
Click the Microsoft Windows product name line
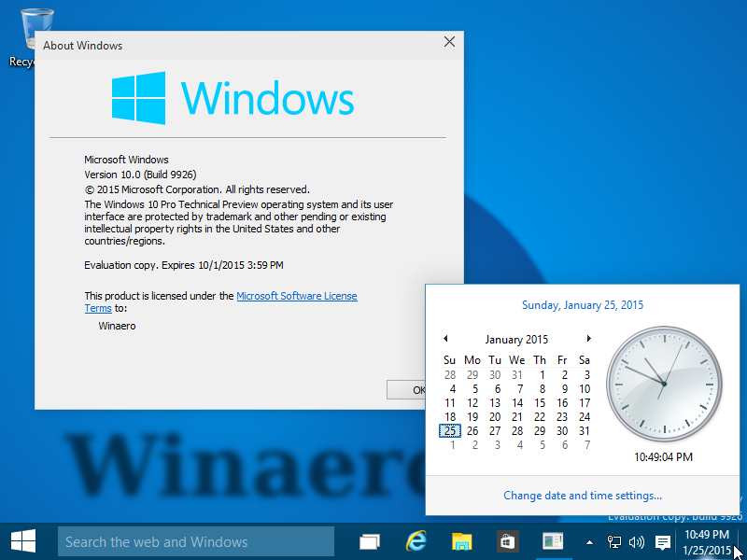point(126,160)
